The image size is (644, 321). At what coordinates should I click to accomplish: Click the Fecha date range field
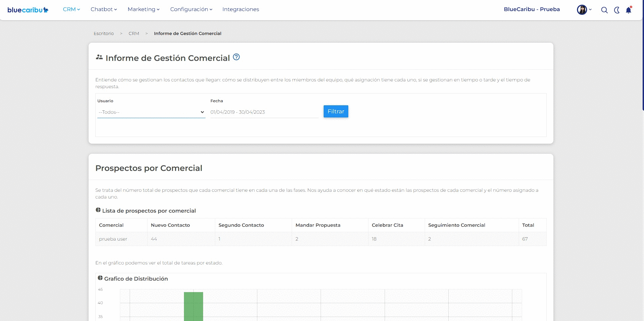[x=264, y=112]
